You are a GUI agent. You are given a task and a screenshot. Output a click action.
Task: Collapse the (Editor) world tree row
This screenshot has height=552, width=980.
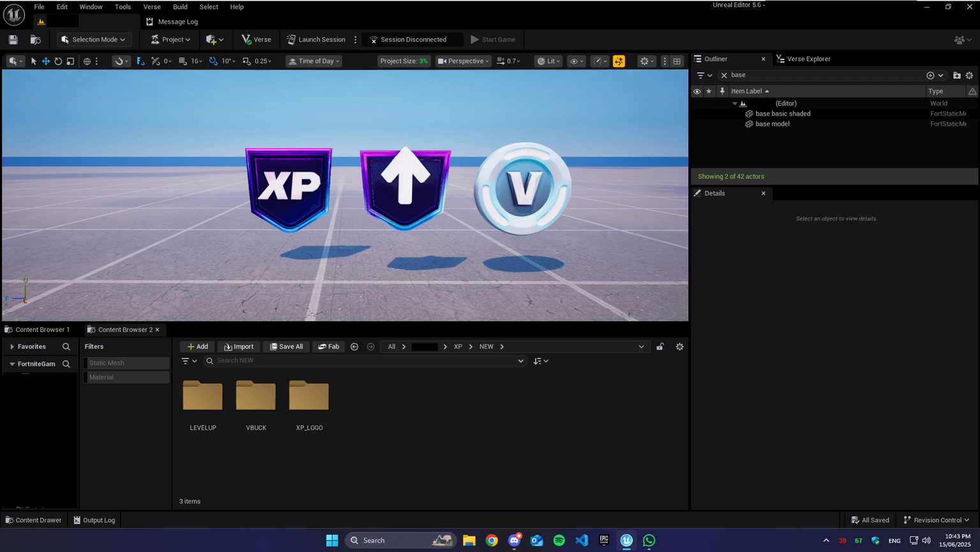734,103
